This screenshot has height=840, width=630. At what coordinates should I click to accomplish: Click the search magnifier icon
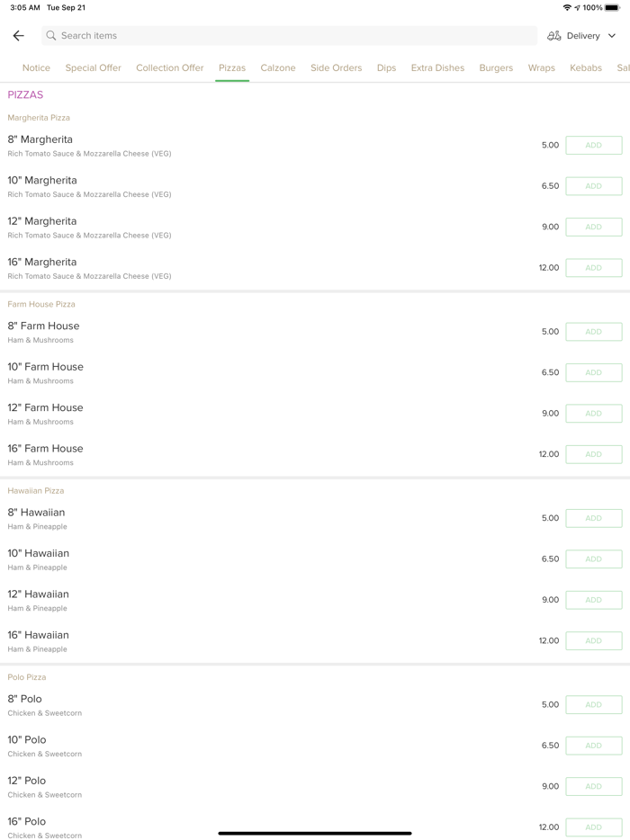(x=51, y=36)
